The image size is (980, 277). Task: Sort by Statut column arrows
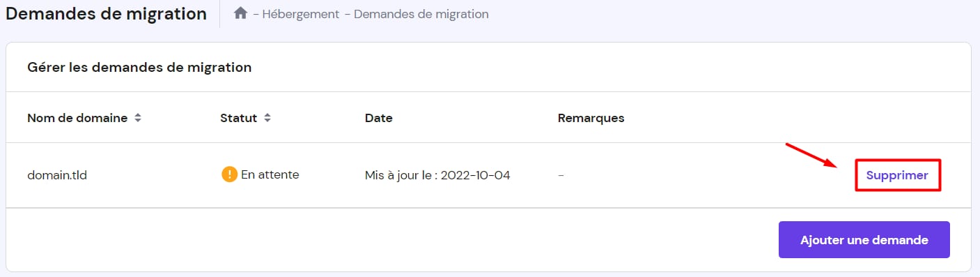(267, 118)
